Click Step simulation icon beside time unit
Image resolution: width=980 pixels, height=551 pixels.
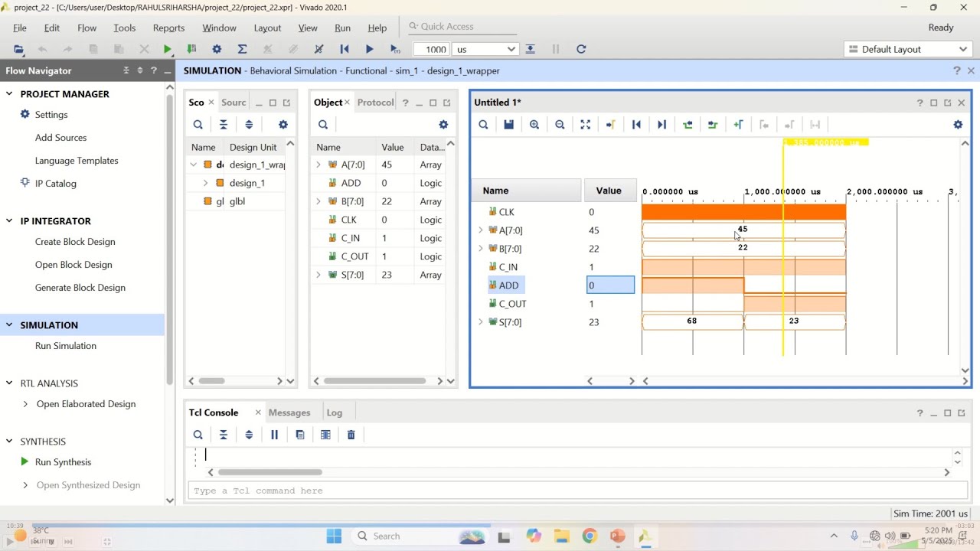(x=530, y=49)
